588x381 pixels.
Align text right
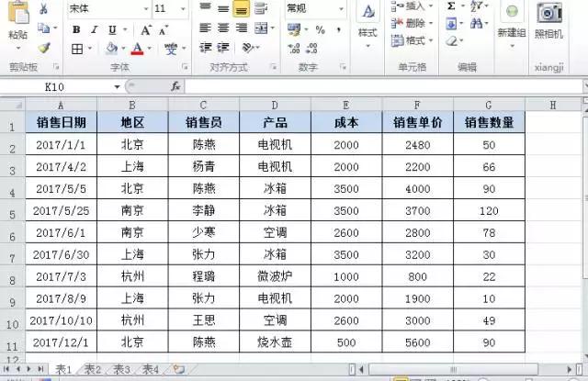(x=241, y=28)
